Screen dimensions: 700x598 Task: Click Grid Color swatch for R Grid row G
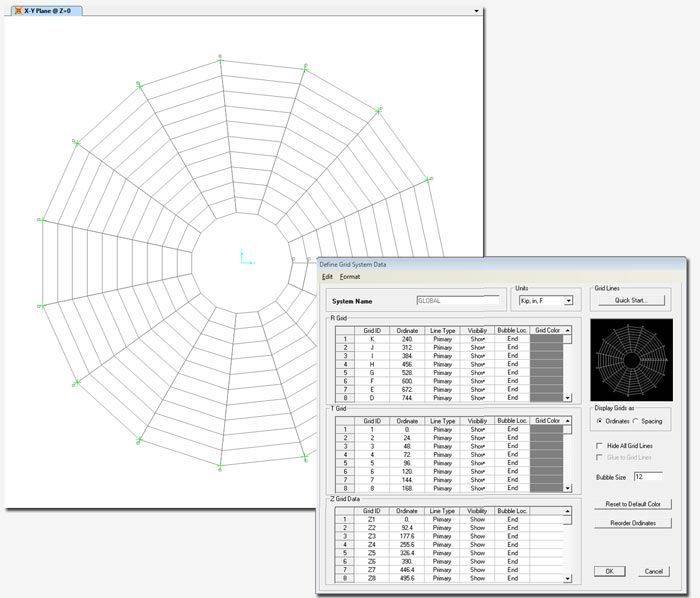tap(546, 373)
